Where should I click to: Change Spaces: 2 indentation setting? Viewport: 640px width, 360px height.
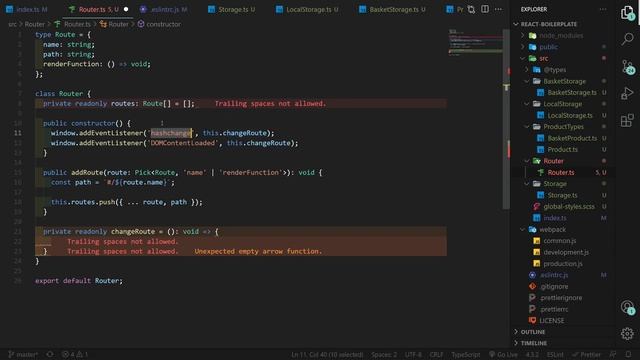click(x=384, y=354)
